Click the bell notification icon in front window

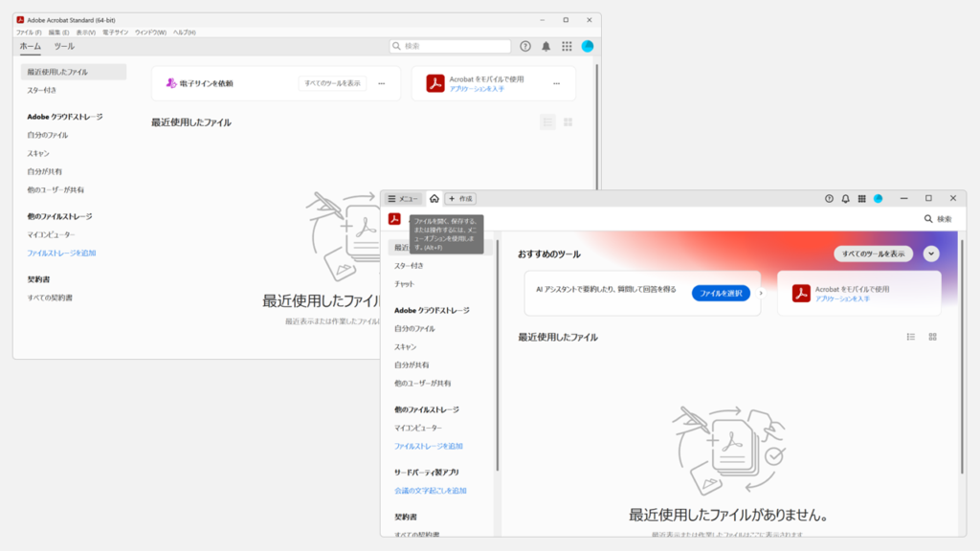tap(845, 199)
